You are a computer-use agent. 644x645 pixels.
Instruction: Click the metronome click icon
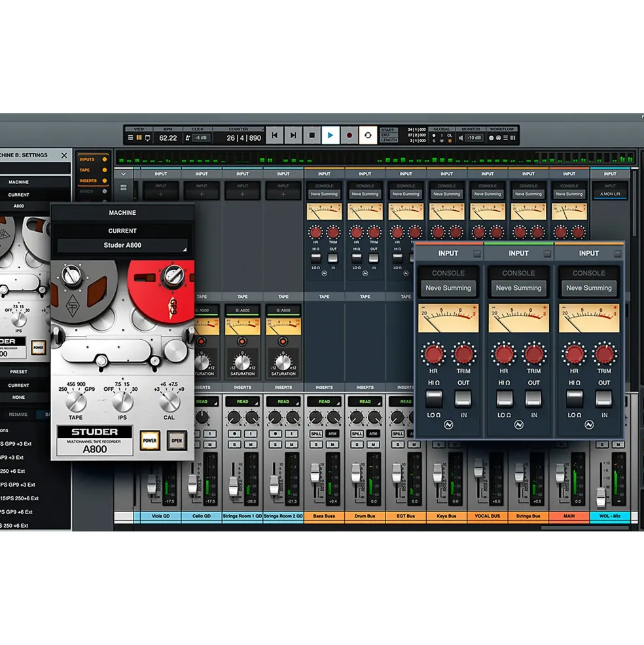click(x=188, y=138)
